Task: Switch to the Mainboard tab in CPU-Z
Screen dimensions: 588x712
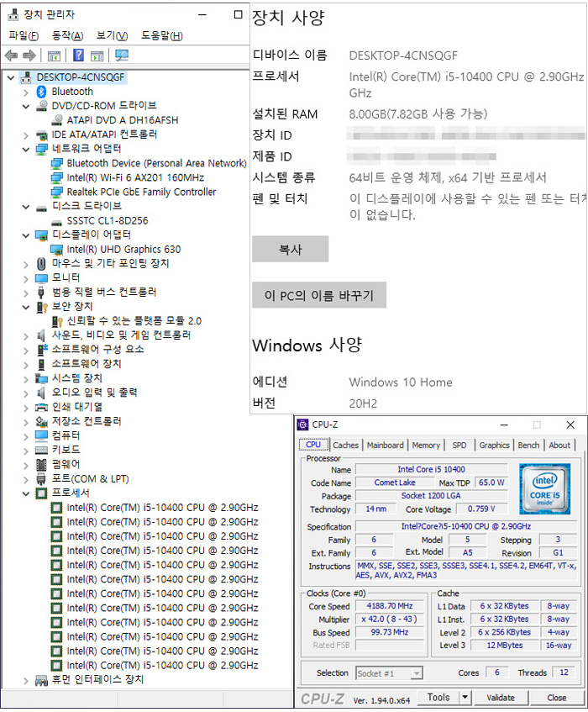Action: [386, 445]
